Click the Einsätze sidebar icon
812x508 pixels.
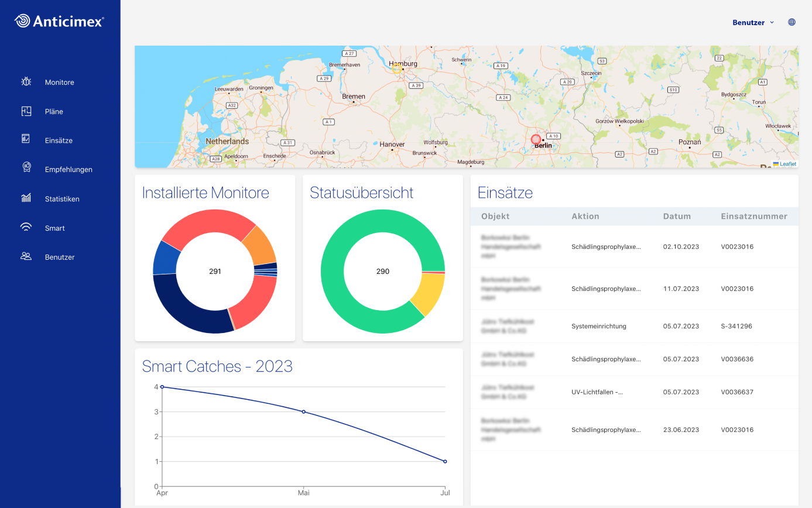tap(26, 139)
